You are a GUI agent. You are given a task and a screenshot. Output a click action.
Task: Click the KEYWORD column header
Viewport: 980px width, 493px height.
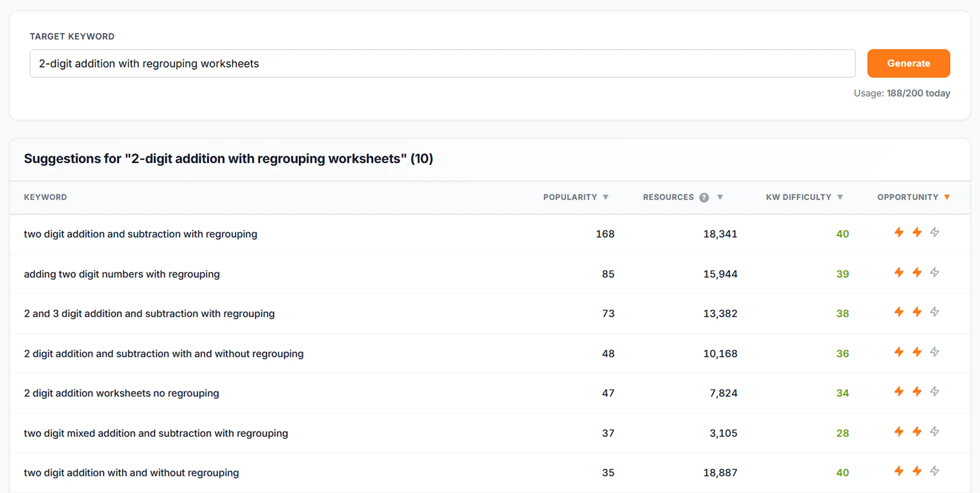coord(45,197)
